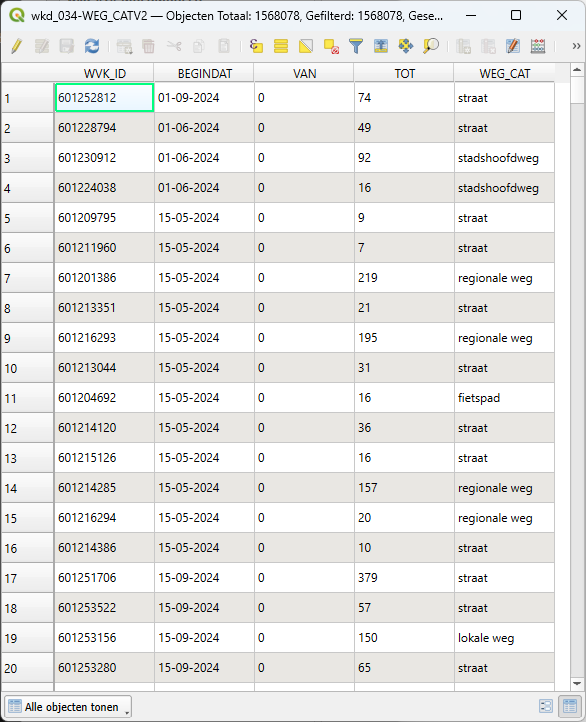Sort by the BEGINDAT column header
The image size is (586, 722).
(x=204, y=73)
